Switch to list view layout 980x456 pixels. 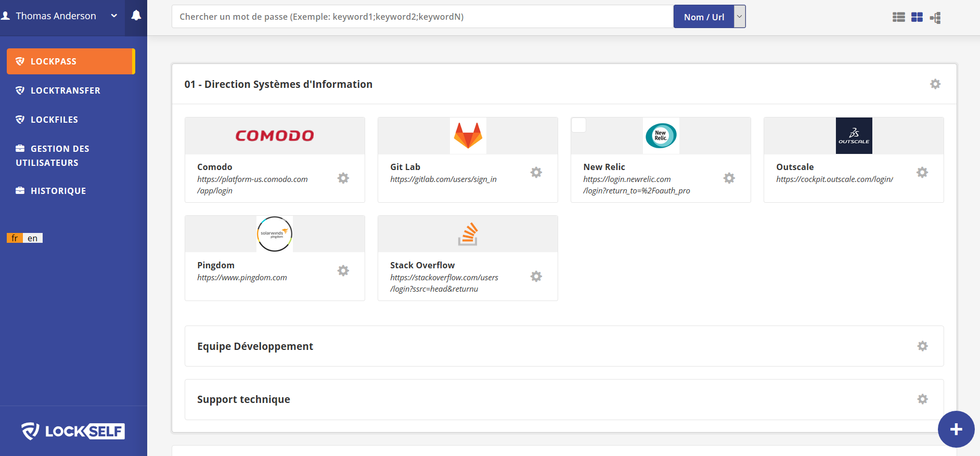pyautogui.click(x=898, y=17)
